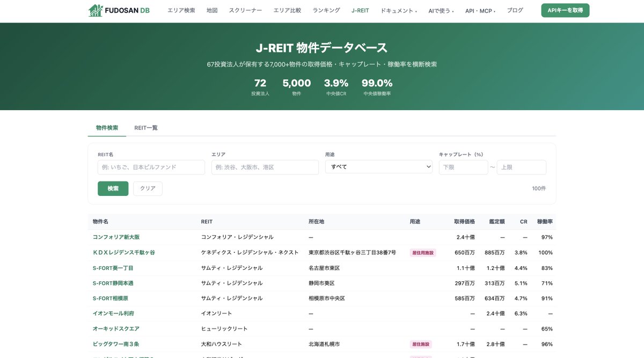Click APIキーを取得 button
Image resolution: width=644 pixels, height=358 pixels.
click(x=565, y=10)
